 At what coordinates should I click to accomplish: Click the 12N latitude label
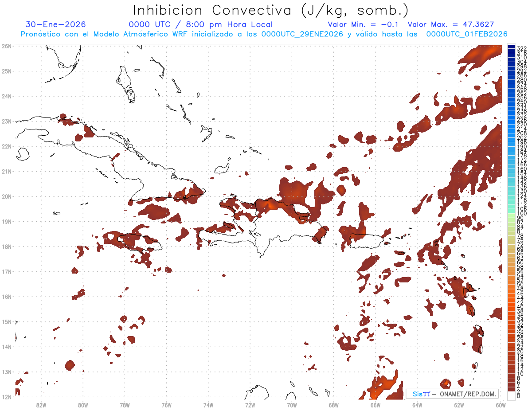tap(7, 397)
